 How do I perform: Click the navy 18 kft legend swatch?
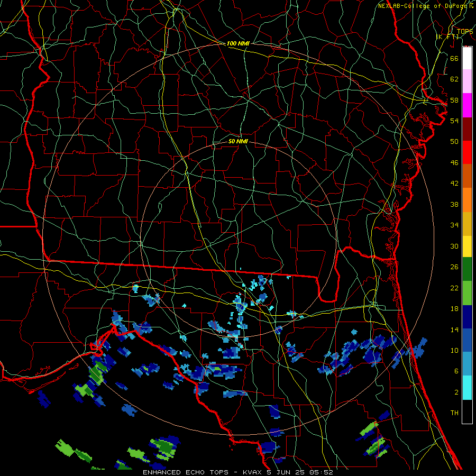coord(467,317)
